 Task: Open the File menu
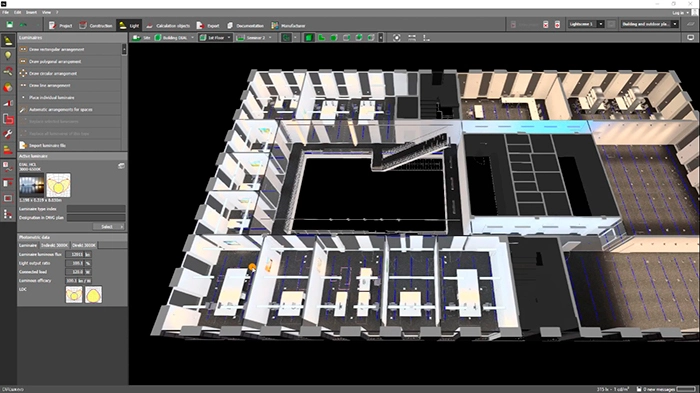point(5,12)
